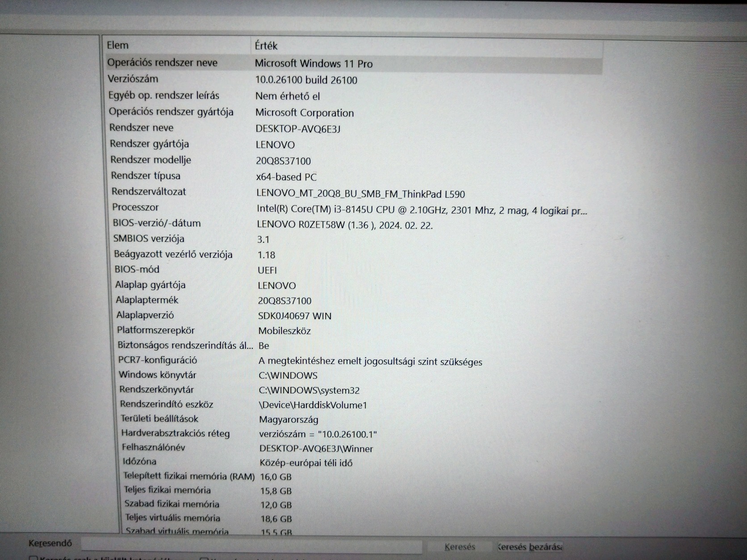The width and height of the screenshot is (747, 560).
Task: Select the Windows könyvtár row label
Action: point(158,375)
